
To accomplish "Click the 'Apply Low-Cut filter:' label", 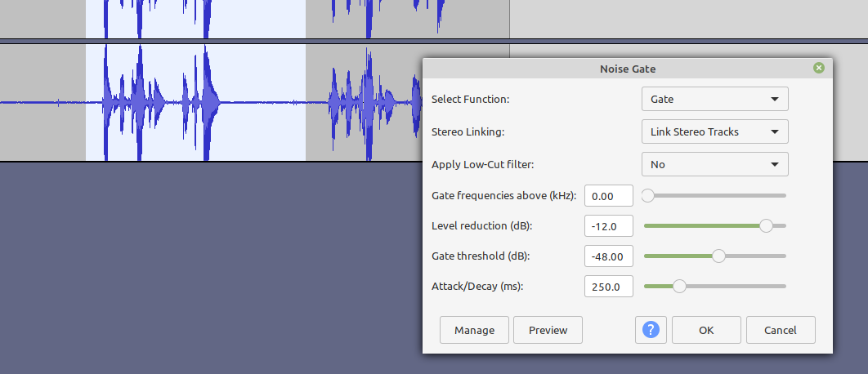I will click(x=485, y=164).
